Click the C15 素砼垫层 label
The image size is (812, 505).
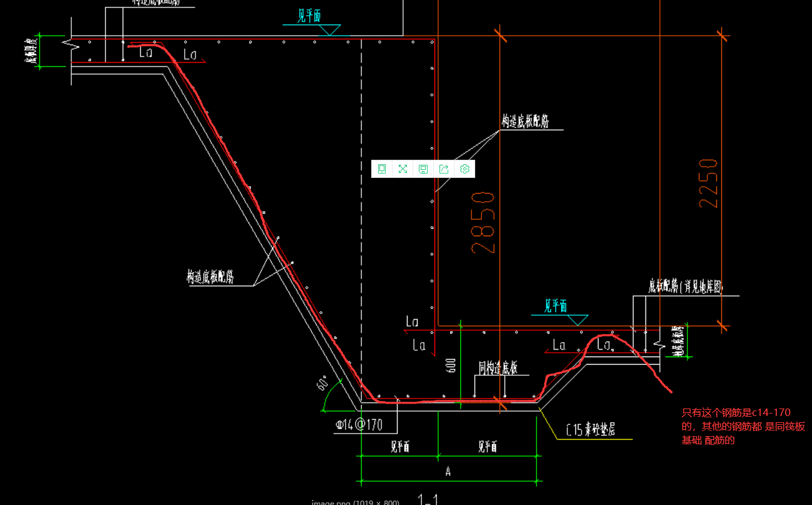click(x=590, y=429)
